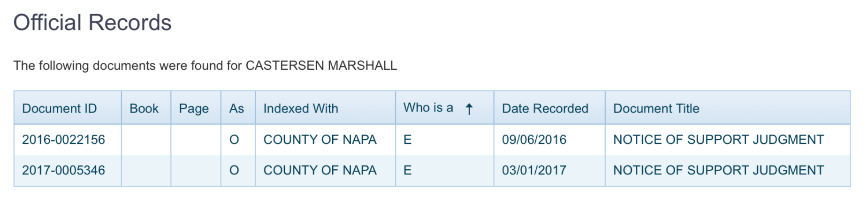Sort by Document Title column header
Screen dimensions: 868x211
pos(656,108)
